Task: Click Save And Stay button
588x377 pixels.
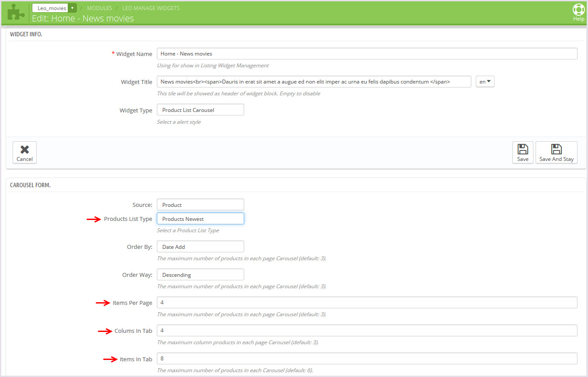Action: click(x=556, y=153)
